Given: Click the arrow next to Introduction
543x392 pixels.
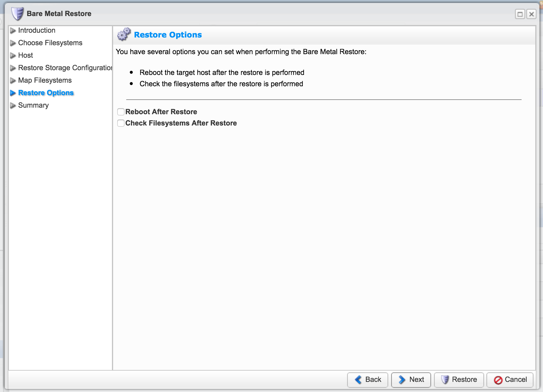Looking at the screenshot, I should click(13, 31).
